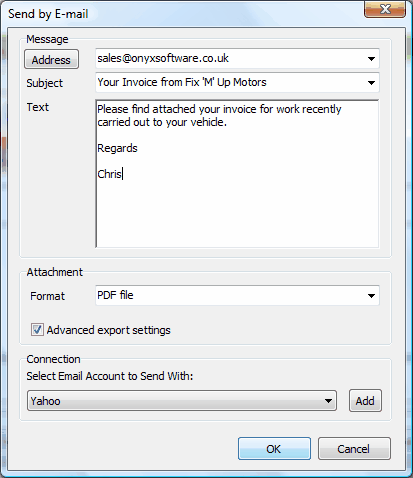The width and height of the screenshot is (413, 478).
Task: Click the first line of message text
Action: point(219,109)
